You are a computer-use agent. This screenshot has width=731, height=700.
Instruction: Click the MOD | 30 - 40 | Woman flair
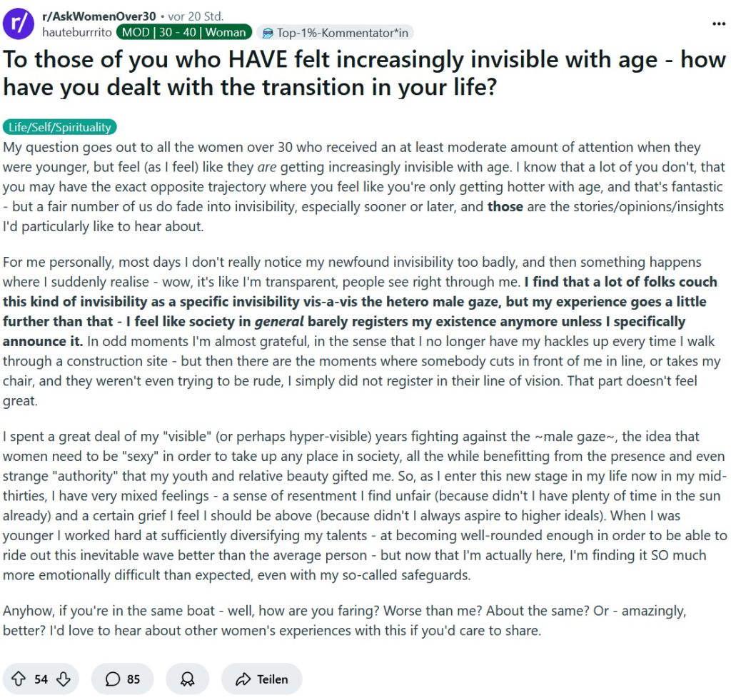[184, 32]
